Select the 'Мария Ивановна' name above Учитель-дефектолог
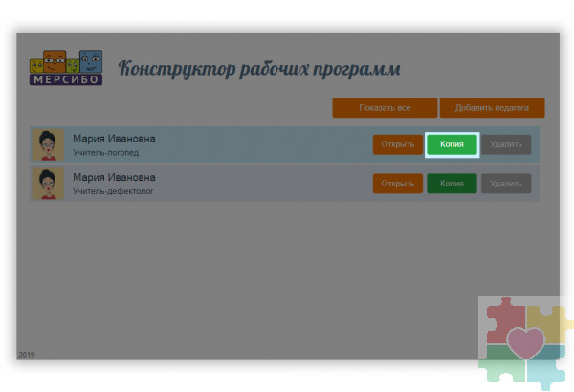Image resolution: width=574 pixels, height=392 pixels. [114, 177]
